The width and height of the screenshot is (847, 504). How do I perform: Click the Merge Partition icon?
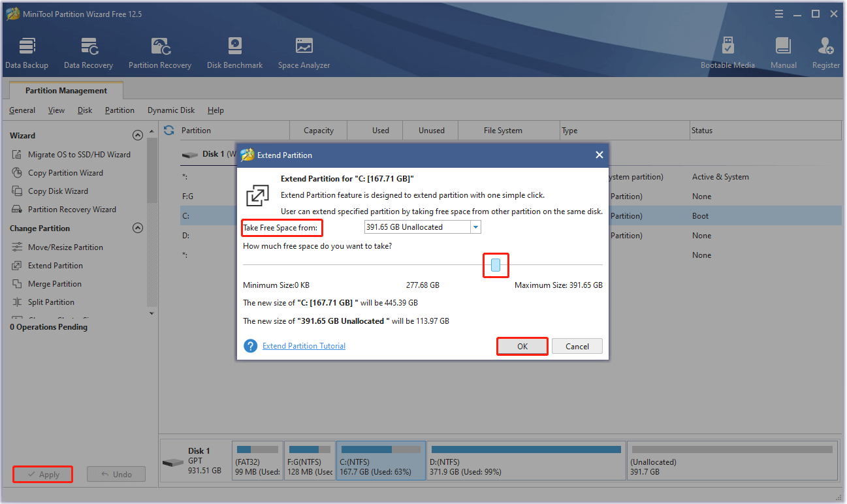pos(16,284)
